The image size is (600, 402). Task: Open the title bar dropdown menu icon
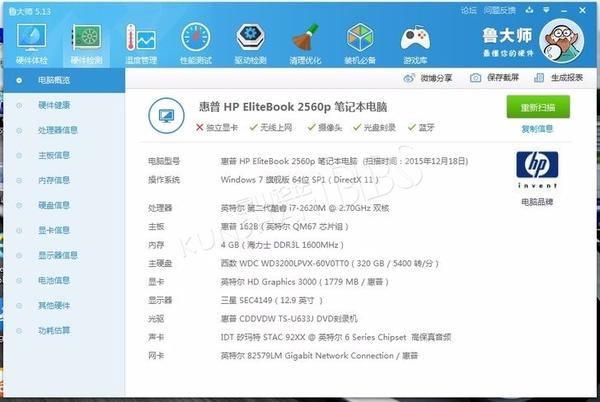point(546,10)
